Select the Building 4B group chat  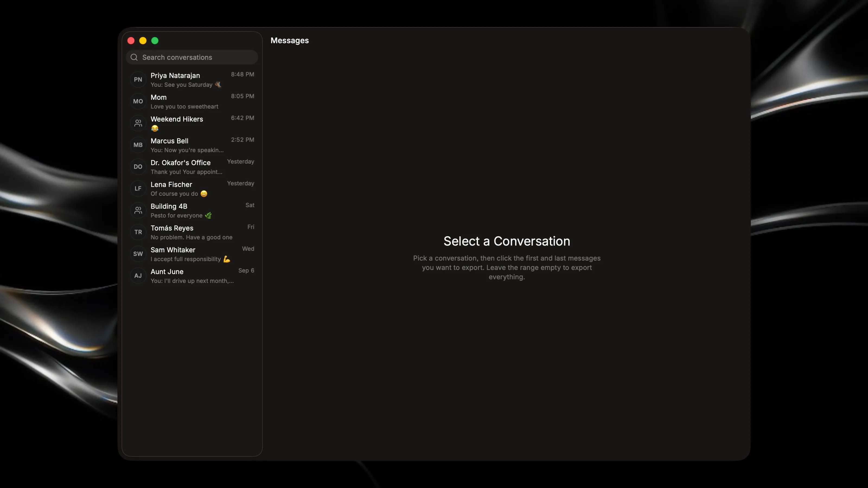pos(192,210)
